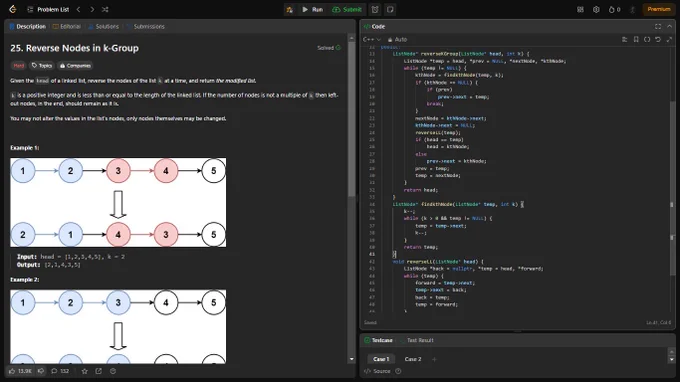The width and height of the screenshot is (680, 382).
Task: Click the 'Example 1:' heading
Action: 25,148
